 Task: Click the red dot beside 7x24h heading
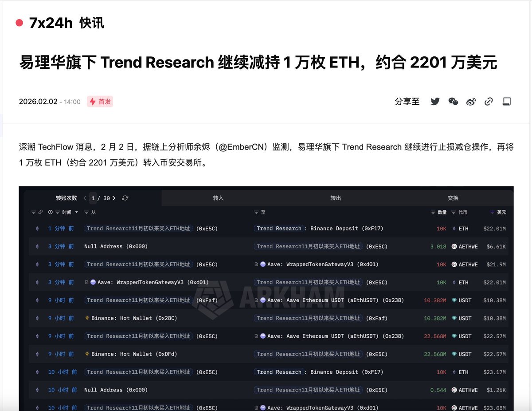[x=19, y=23]
